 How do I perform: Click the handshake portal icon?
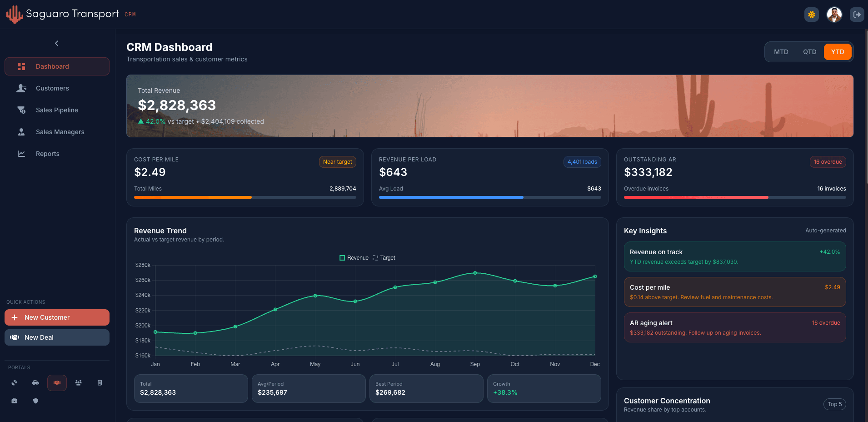point(57,383)
